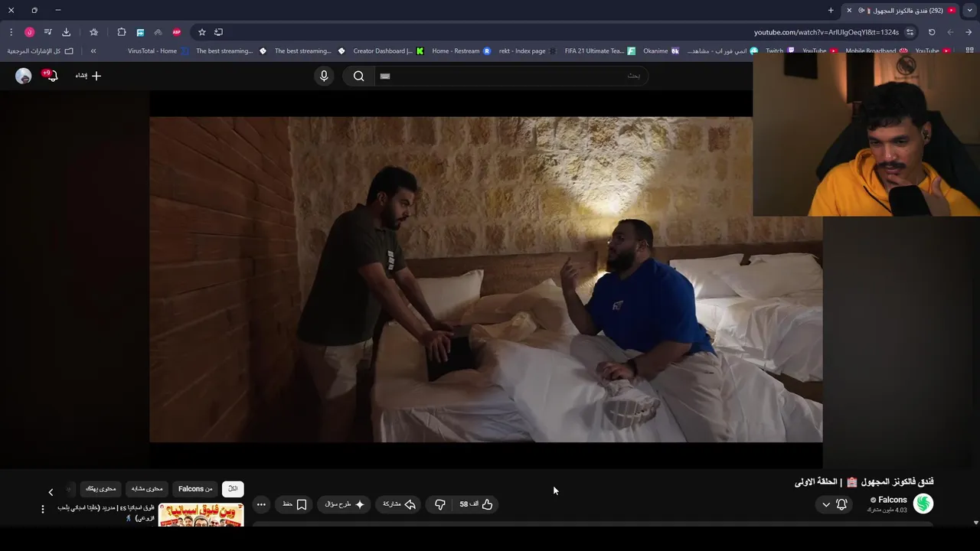Open the FIFA 21 Ultimate Team bookmark
This screenshot has height=551, width=980.
tap(599, 51)
